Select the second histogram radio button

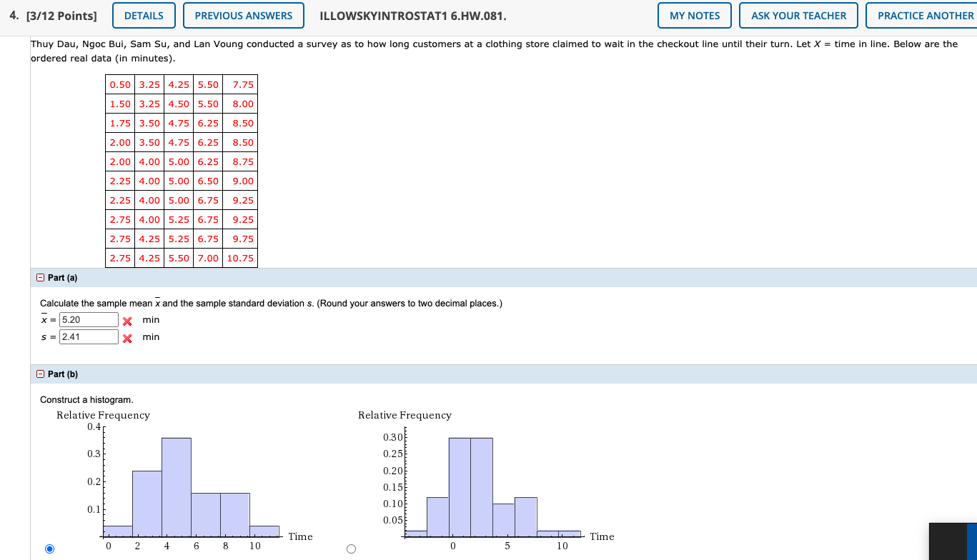351,549
